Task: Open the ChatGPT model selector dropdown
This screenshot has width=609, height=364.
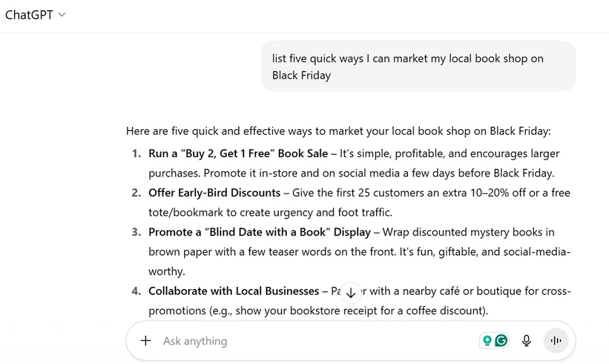Action: (x=35, y=15)
